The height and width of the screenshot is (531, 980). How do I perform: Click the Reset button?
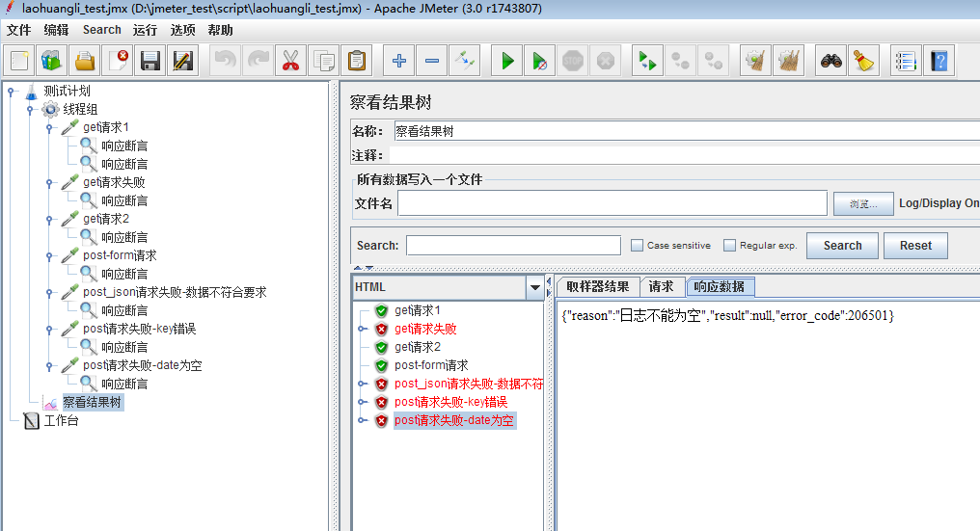tap(915, 246)
